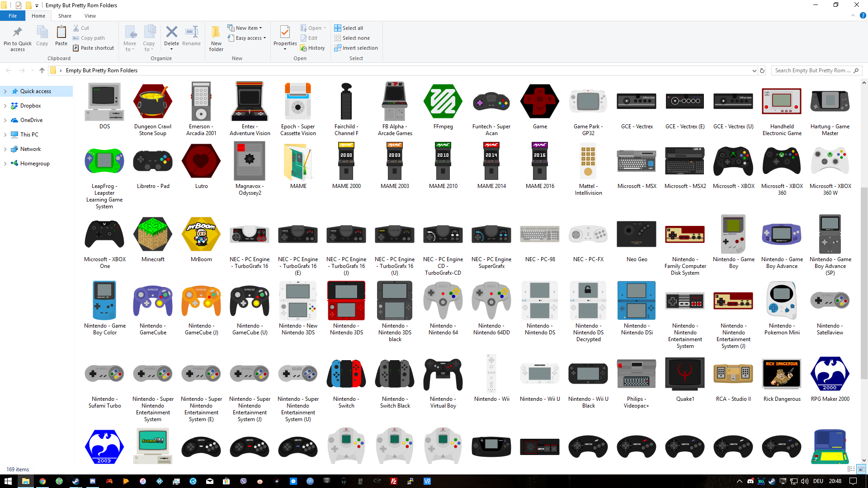Open the Neo Geo folder
868x488 pixels.
[x=636, y=234]
